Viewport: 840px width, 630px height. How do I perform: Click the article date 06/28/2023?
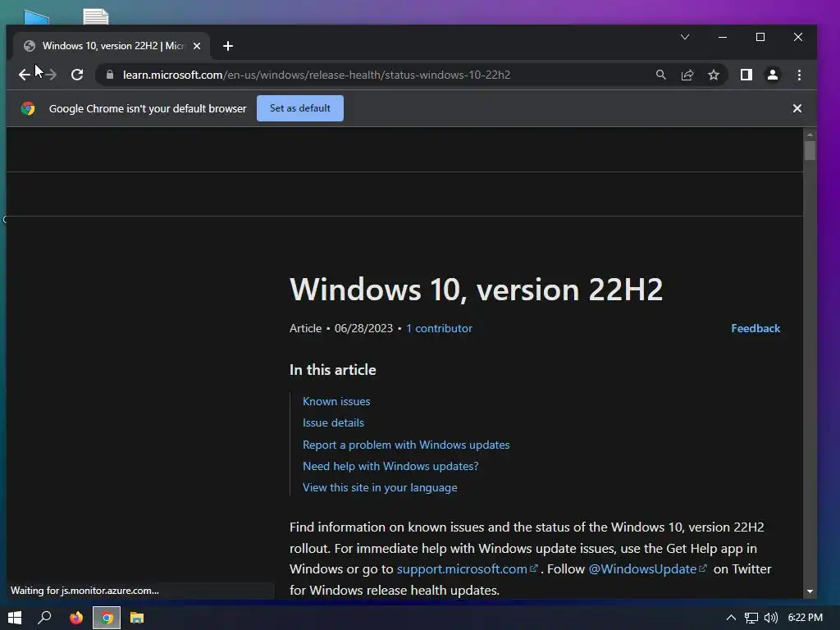363,328
